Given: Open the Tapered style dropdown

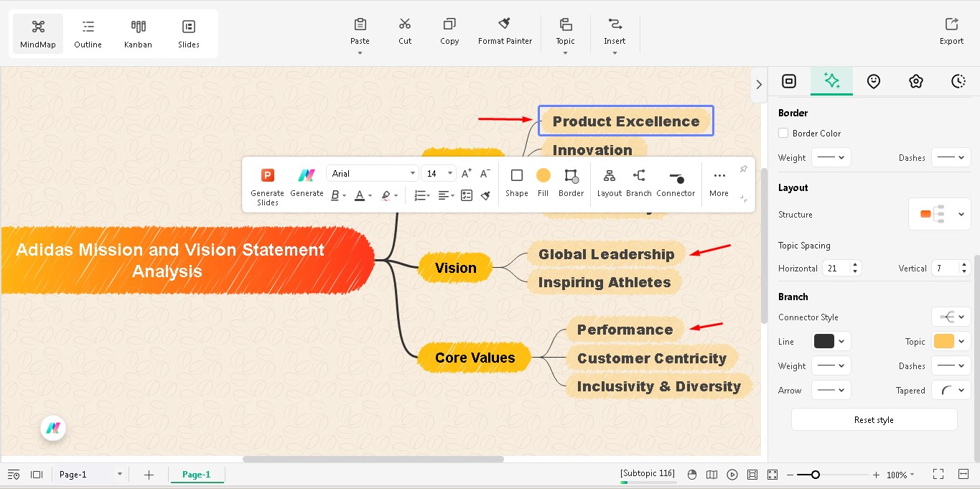Looking at the screenshot, I should [951, 390].
